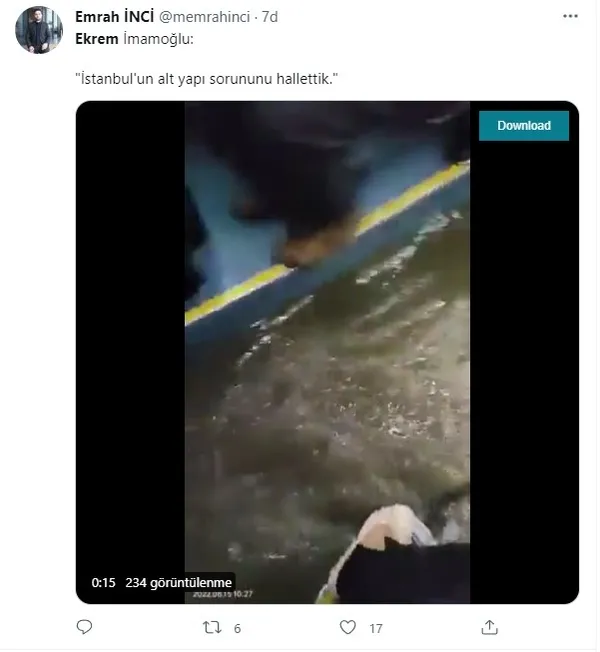Retweet using the arrows icon
This screenshot has height=652, width=600.
(x=212, y=627)
